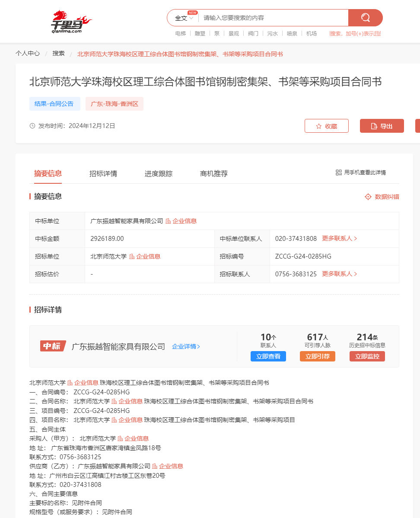This screenshot has height=518, width=420.
Task: Click the 招标编号 value ZCCG-G24-0285HG in table
Action: coord(303,256)
